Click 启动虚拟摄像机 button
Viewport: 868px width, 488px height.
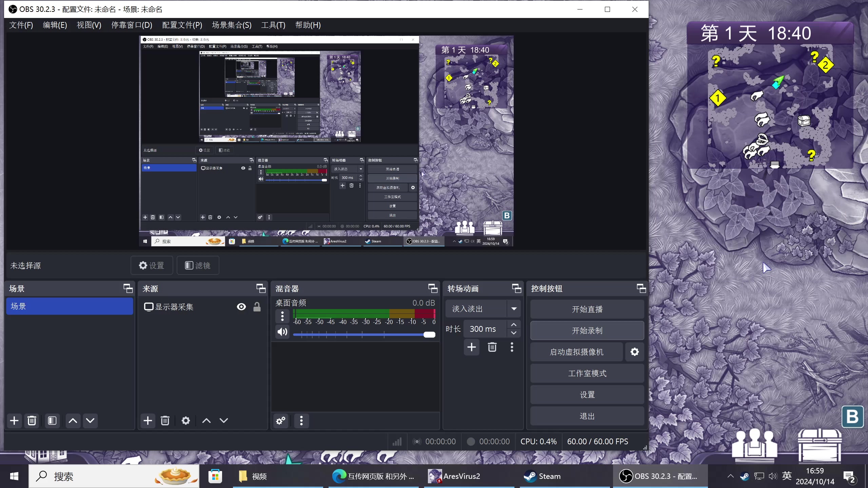click(x=577, y=352)
